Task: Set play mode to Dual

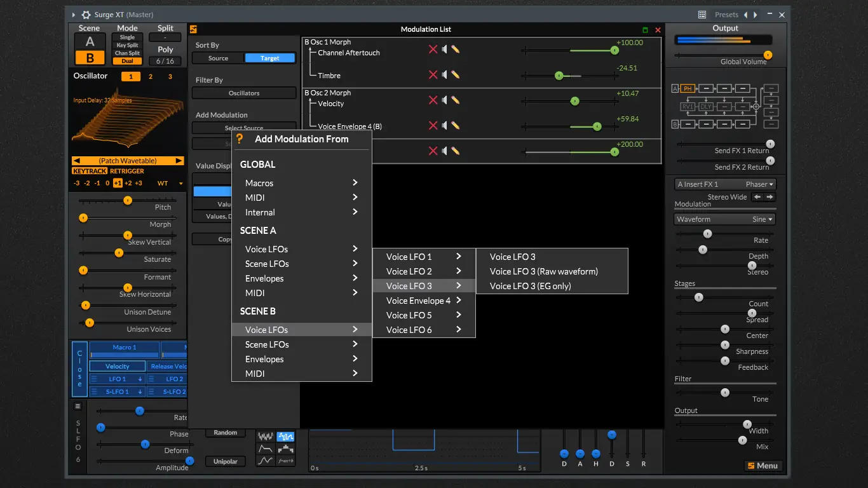Action: (127, 61)
